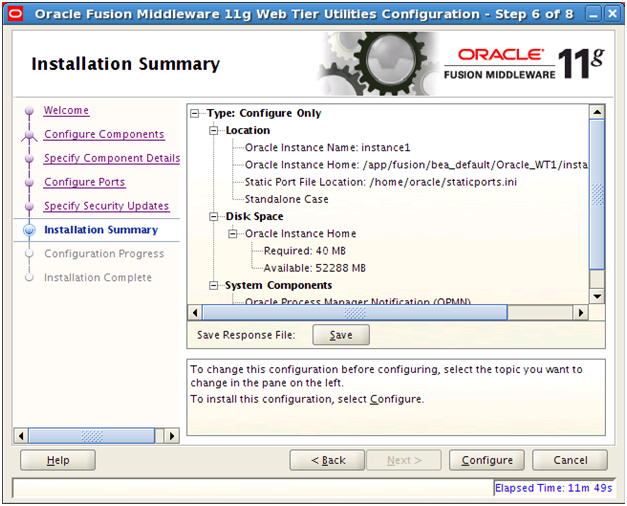Click the summary tree scroll left arrow
Image resolution: width=627 pixels, height=506 pixels.
coord(195,312)
